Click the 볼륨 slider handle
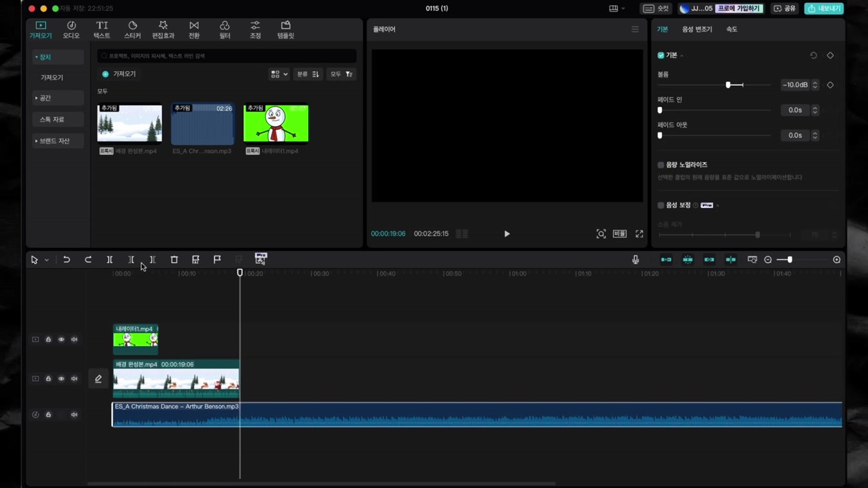The image size is (868, 488). [x=728, y=85]
